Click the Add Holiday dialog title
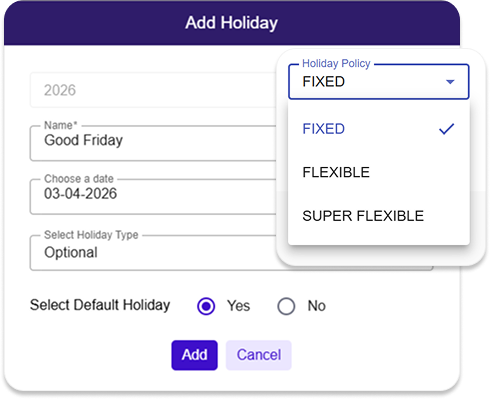This screenshot has width=490, height=399. point(231,23)
